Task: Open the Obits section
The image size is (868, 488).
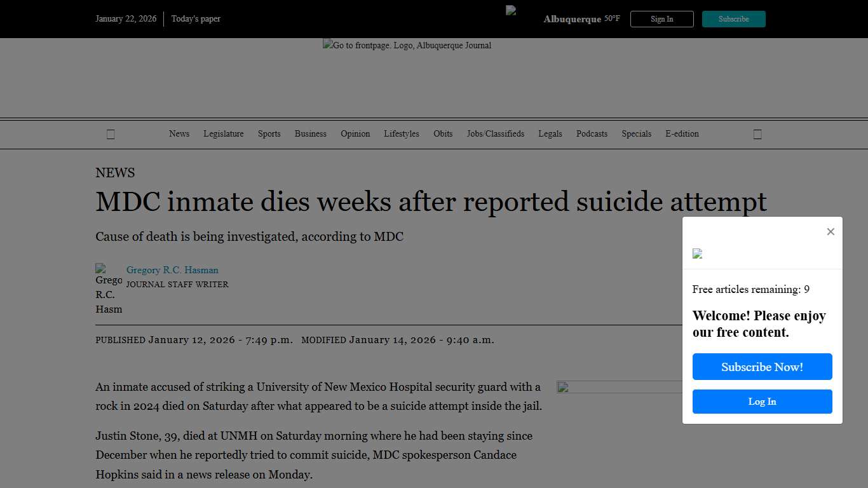Action: click(x=443, y=134)
